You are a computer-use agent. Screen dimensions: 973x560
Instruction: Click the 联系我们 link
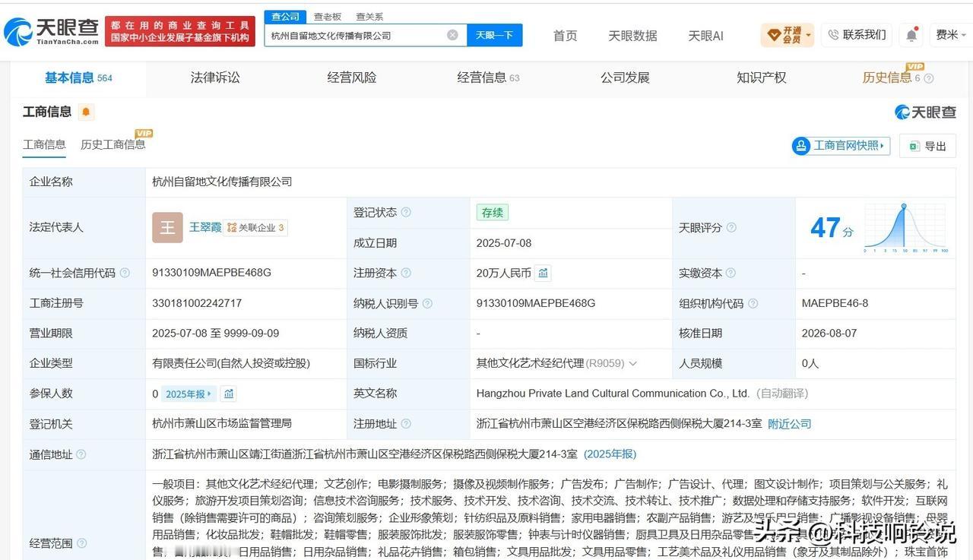(857, 35)
